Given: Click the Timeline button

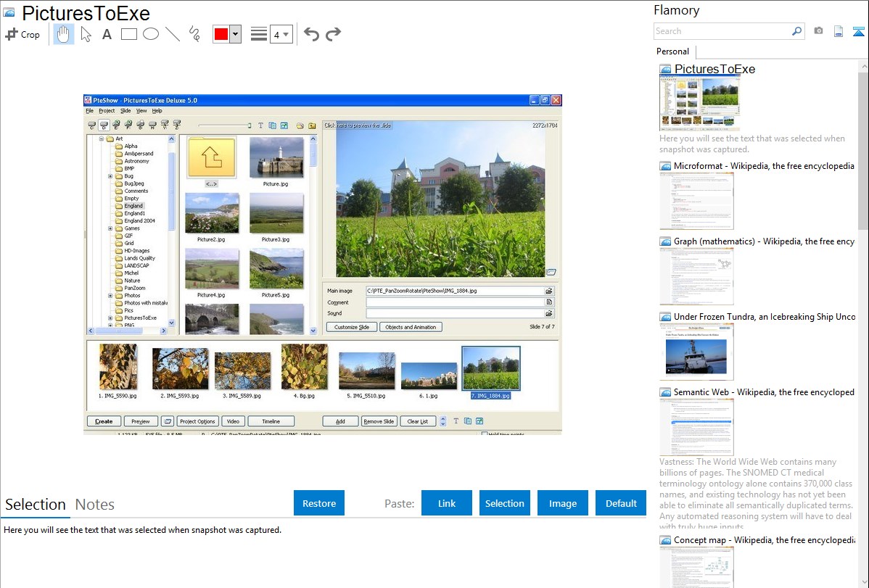Looking at the screenshot, I should tap(271, 421).
